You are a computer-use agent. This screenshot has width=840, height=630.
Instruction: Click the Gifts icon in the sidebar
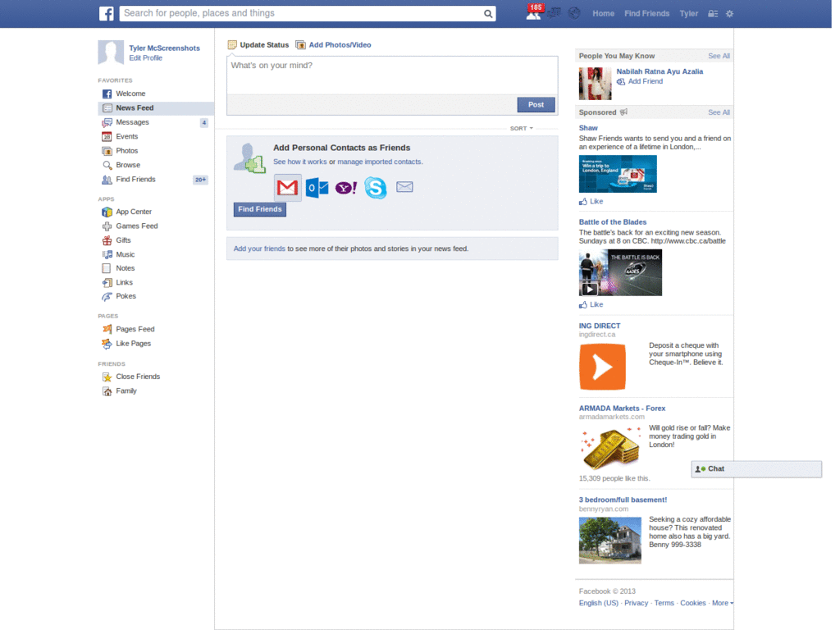pyautogui.click(x=107, y=240)
